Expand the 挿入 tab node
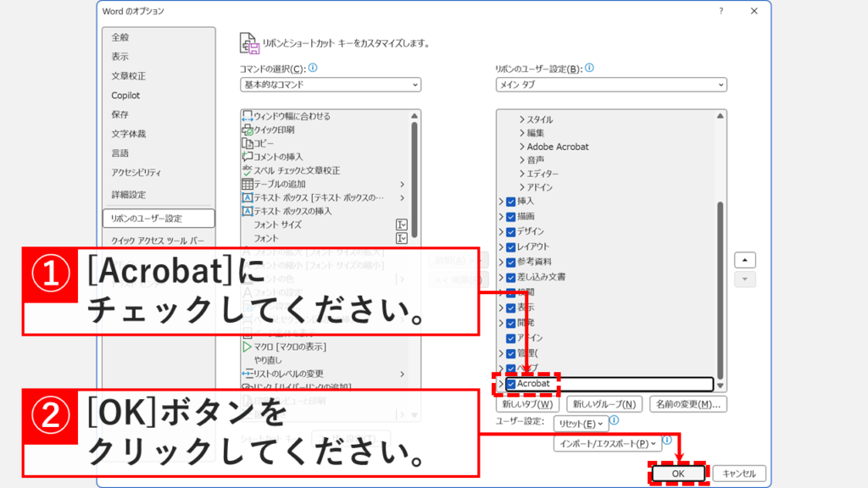 tap(501, 202)
